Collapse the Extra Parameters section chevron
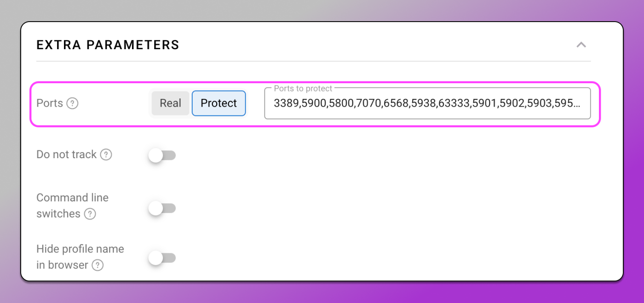 [x=581, y=45]
